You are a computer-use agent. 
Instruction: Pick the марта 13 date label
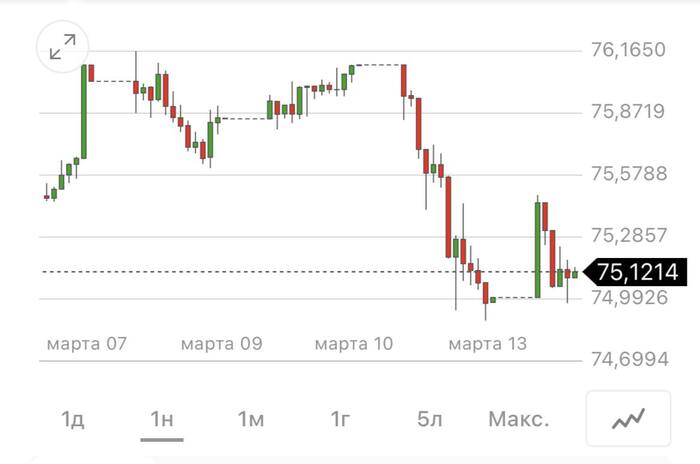click(x=488, y=344)
